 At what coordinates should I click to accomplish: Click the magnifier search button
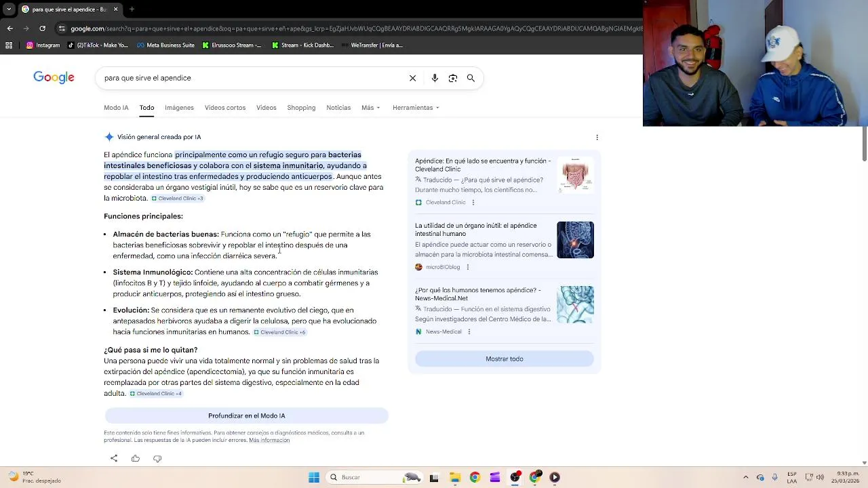[471, 78]
